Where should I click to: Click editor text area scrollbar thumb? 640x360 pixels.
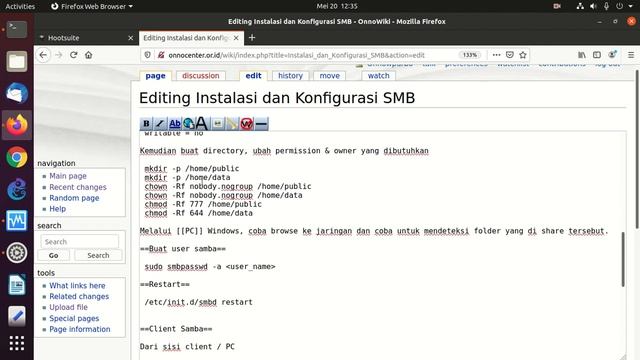point(623,259)
